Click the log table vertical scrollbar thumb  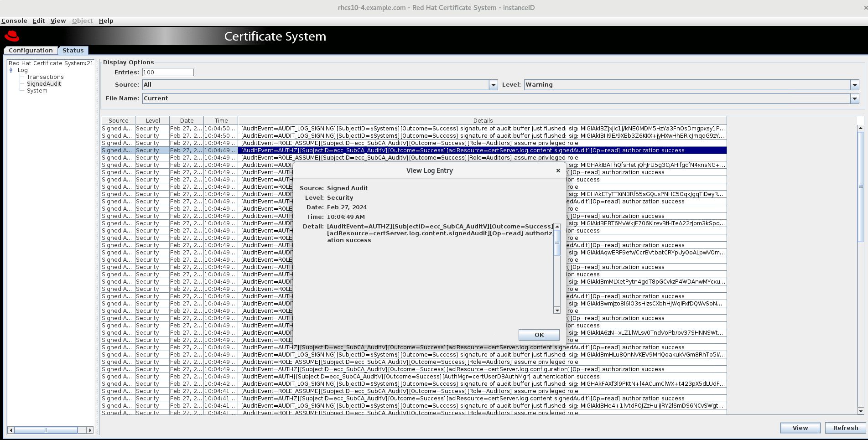click(861, 186)
